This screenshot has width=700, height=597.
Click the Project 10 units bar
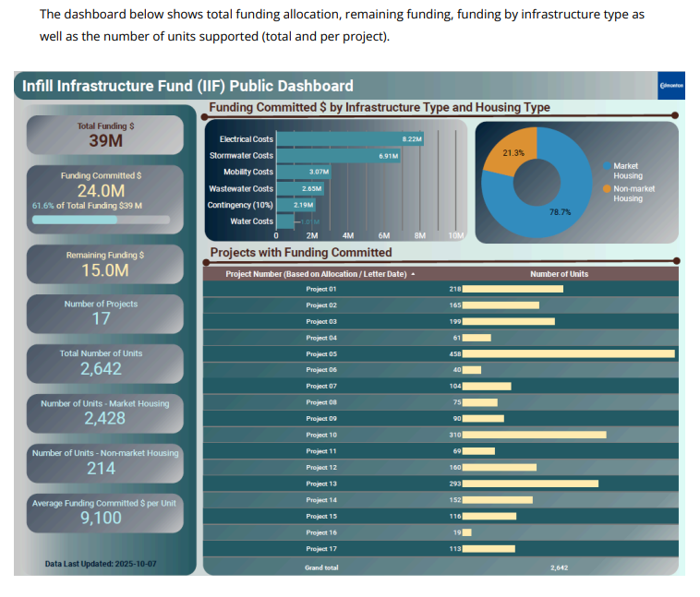click(x=534, y=435)
